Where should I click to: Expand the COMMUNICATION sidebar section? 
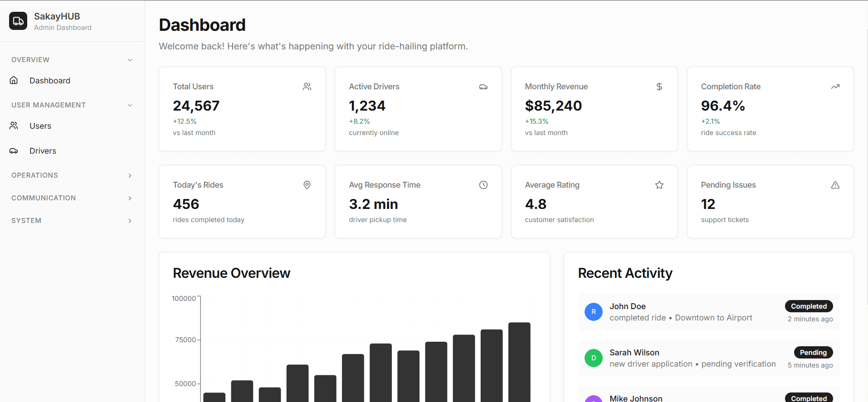(72, 198)
